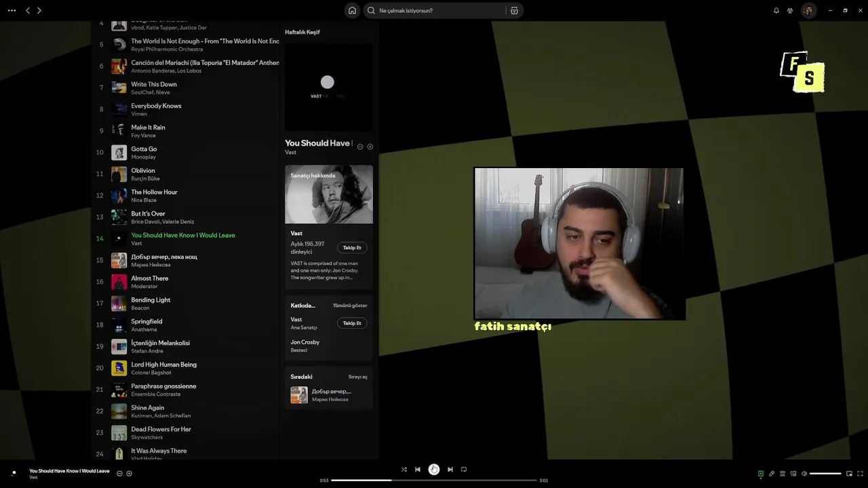The height and width of the screenshot is (488, 868).
Task: Select 'Paraphrase gnossienne' track
Action: [163, 386]
